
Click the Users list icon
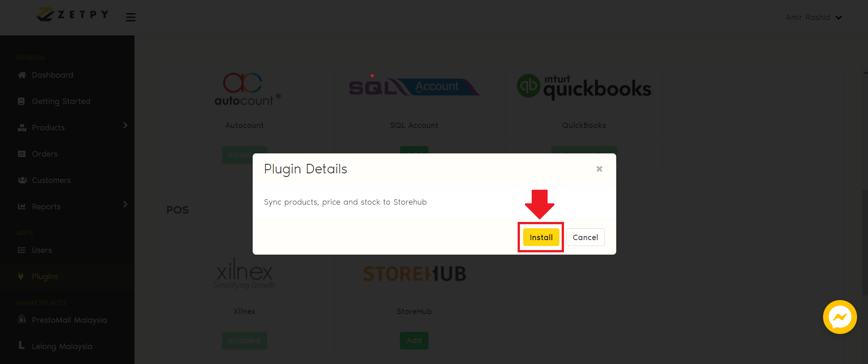point(21,250)
